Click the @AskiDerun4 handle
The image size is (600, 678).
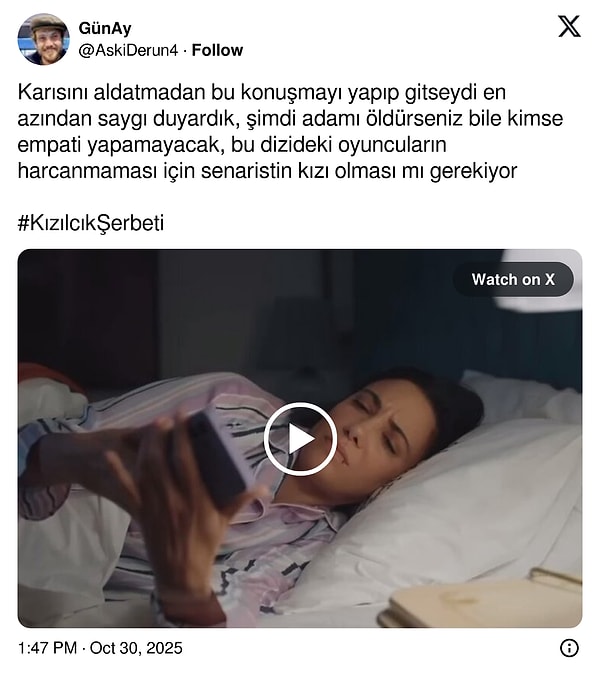(128, 50)
